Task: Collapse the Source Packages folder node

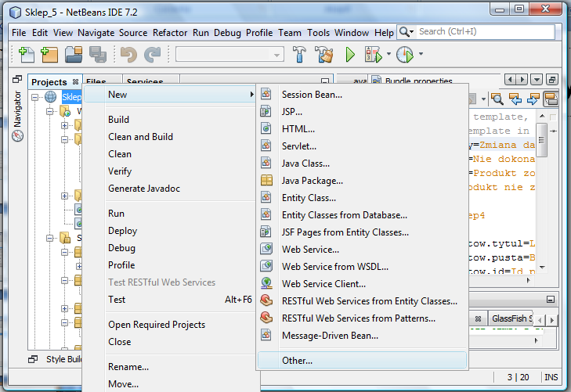Action: (x=50, y=239)
